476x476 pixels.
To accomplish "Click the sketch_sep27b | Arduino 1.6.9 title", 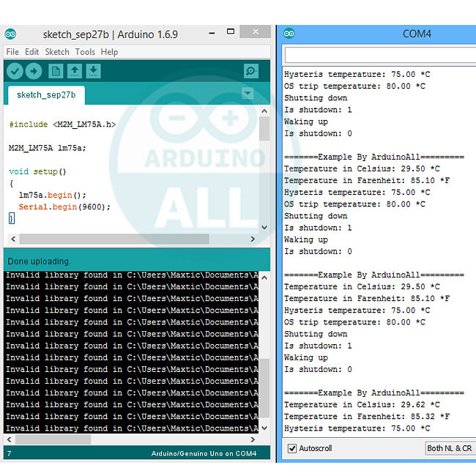I will (x=110, y=34).
